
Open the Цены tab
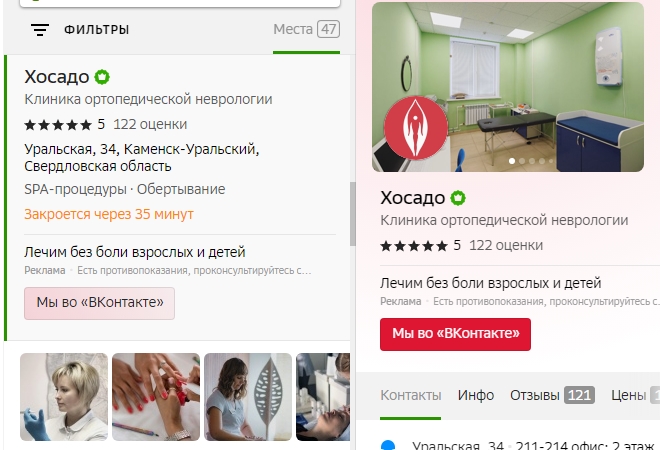pyautogui.click(x=635, y=395)
